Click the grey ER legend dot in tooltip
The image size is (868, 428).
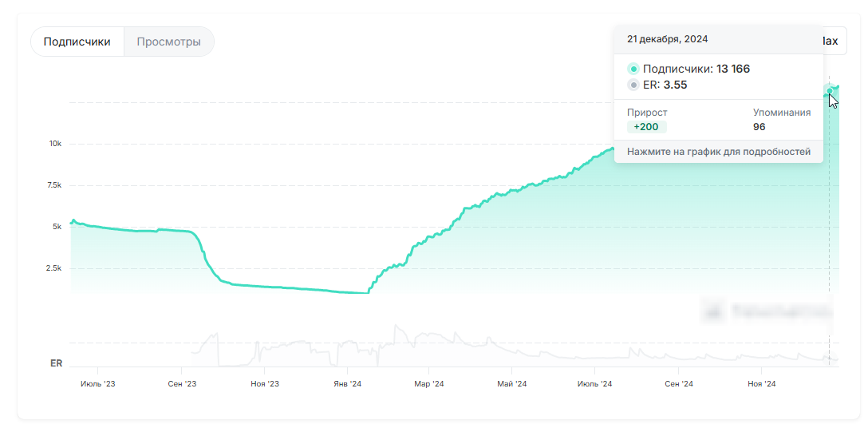pyautogui.click(x=633, y=85)
